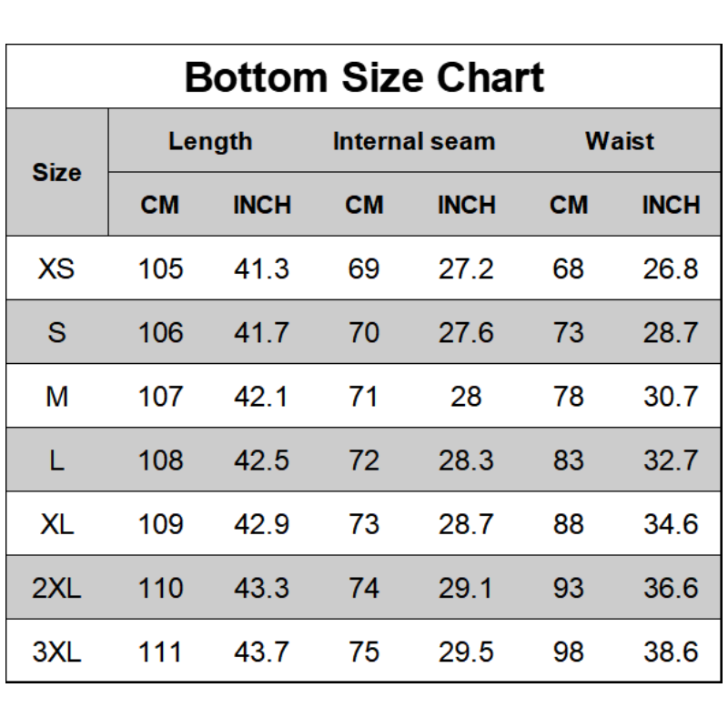The image size is (728, 728).
Task: Click the XS size row label
Action: 56,268
